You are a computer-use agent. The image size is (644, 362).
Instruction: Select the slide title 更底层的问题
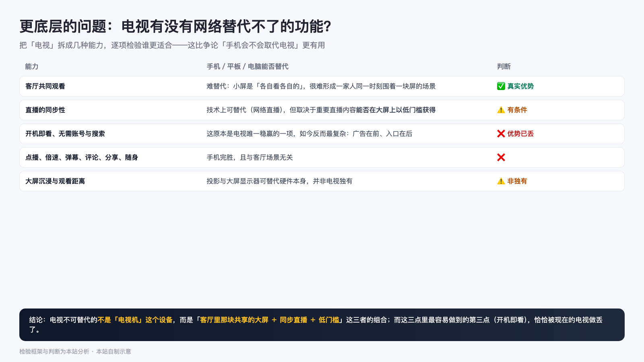point(175,27)
